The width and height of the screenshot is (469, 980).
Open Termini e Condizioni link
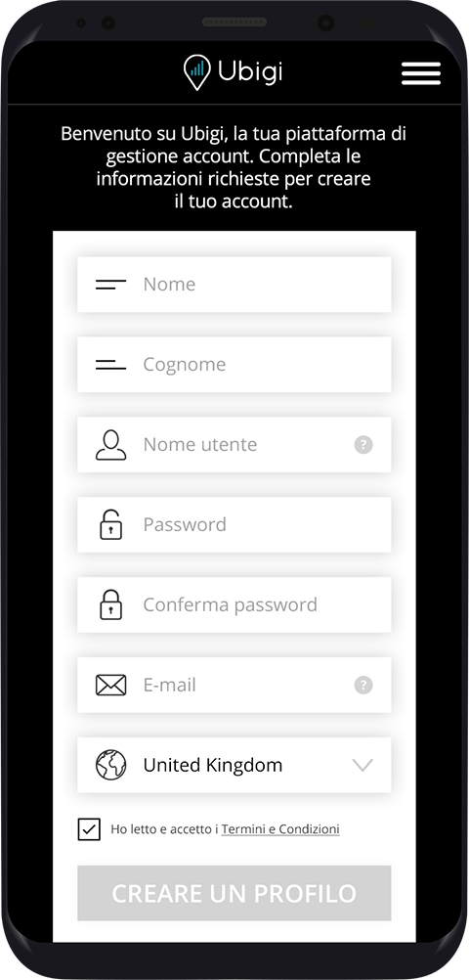(280, 829)
